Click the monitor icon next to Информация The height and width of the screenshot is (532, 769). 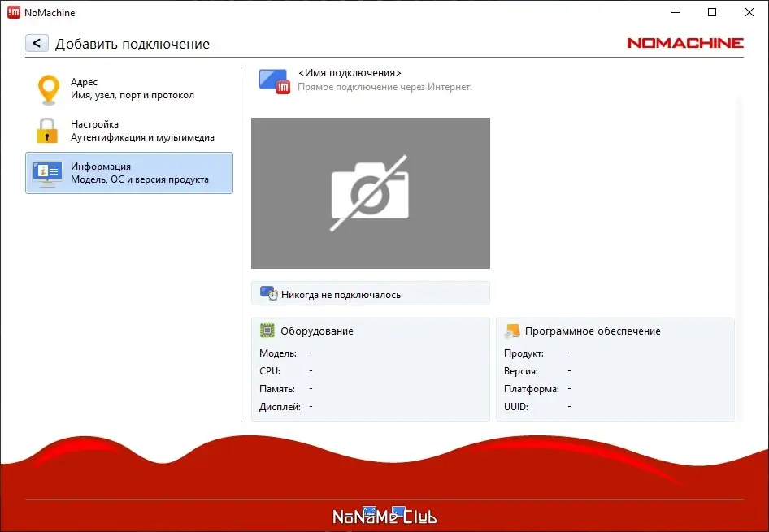coord(49,173)
